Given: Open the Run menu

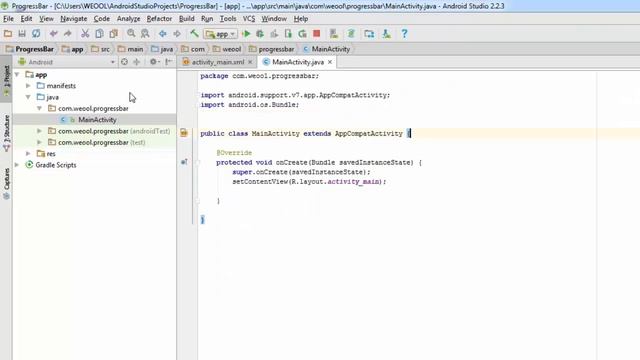Looking at the screenshot, I should tap(207, 19).
